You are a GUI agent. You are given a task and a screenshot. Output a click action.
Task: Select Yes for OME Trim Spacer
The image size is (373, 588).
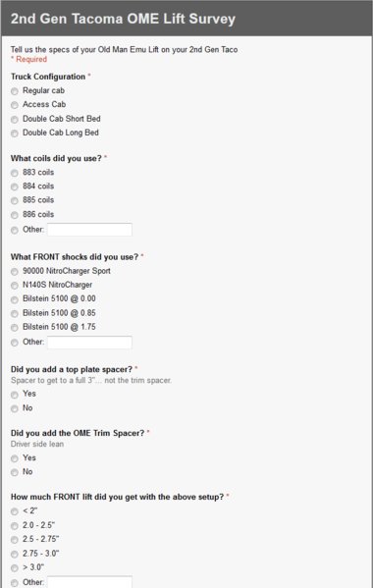(15, 458)
